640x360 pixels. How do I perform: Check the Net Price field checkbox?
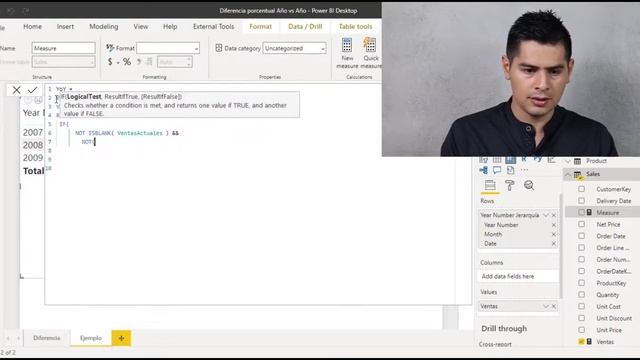(x=581, y=224)
